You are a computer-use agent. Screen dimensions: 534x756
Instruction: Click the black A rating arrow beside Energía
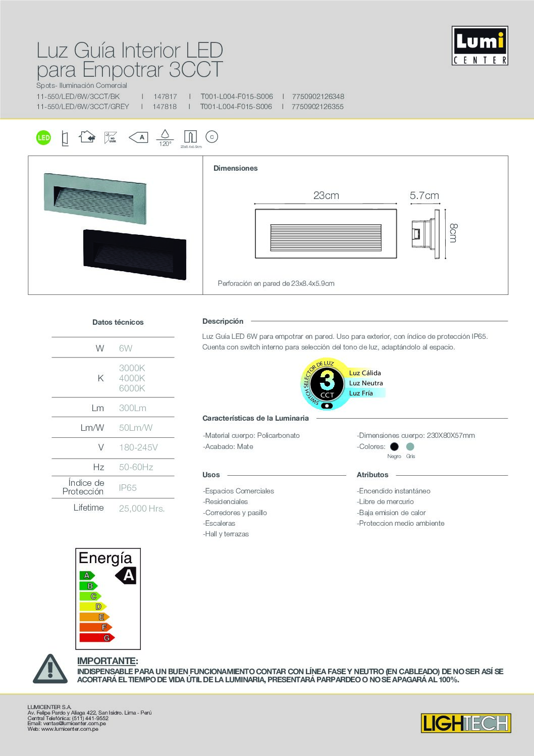127,575
